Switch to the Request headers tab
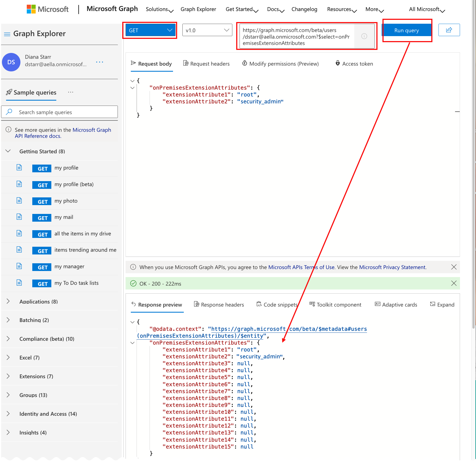 206,64
